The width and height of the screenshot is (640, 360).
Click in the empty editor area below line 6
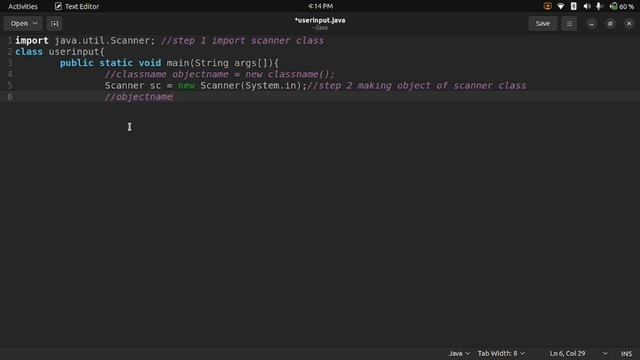click(320, 224)
